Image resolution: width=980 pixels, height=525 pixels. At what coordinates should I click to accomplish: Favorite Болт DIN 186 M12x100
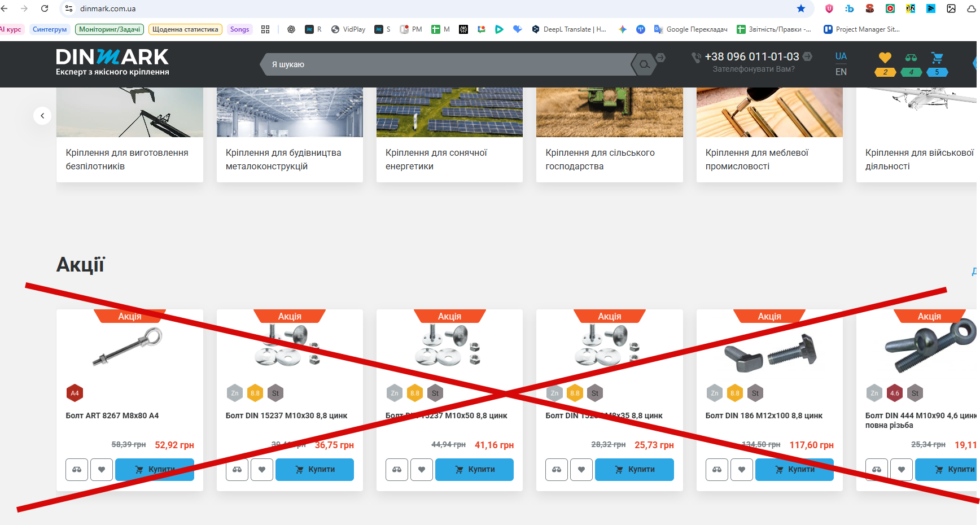(x=742, y=470)
